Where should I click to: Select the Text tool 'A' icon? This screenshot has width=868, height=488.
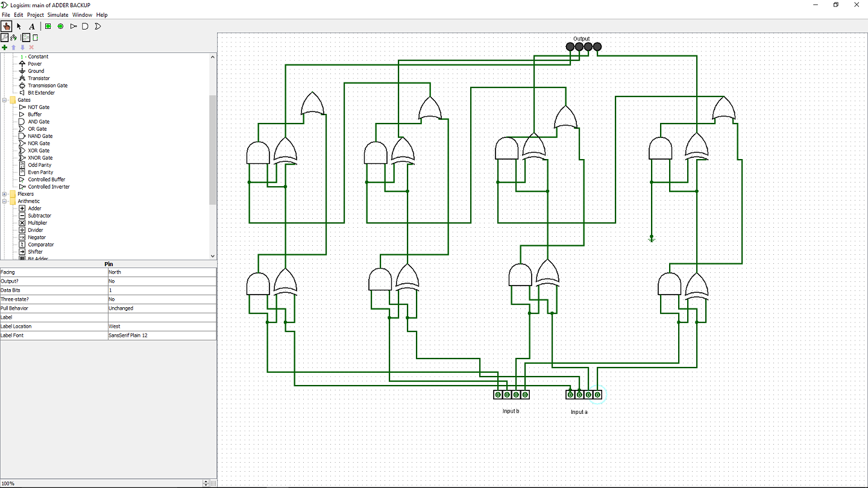click(32, 26)
